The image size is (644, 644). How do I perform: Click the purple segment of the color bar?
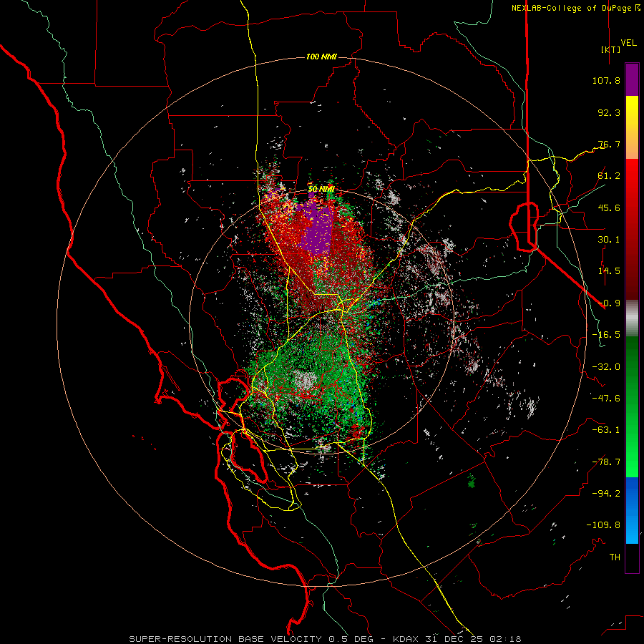click(632, 80)
